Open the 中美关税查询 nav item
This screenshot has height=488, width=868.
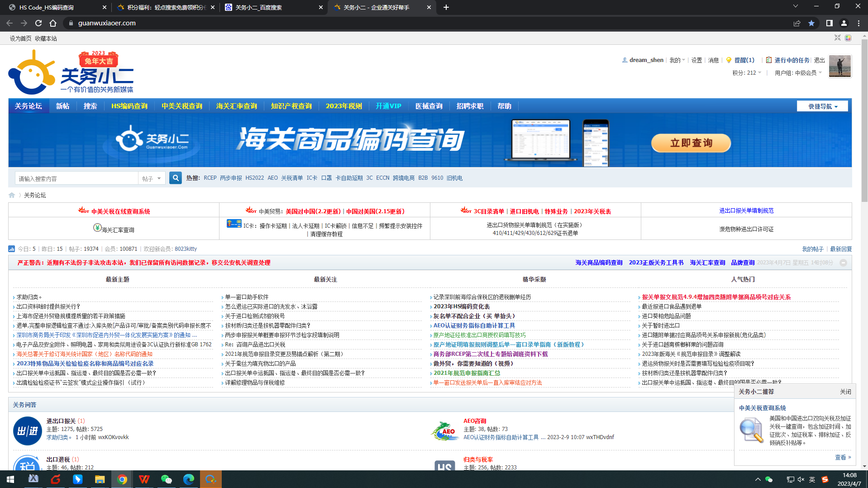182,106
